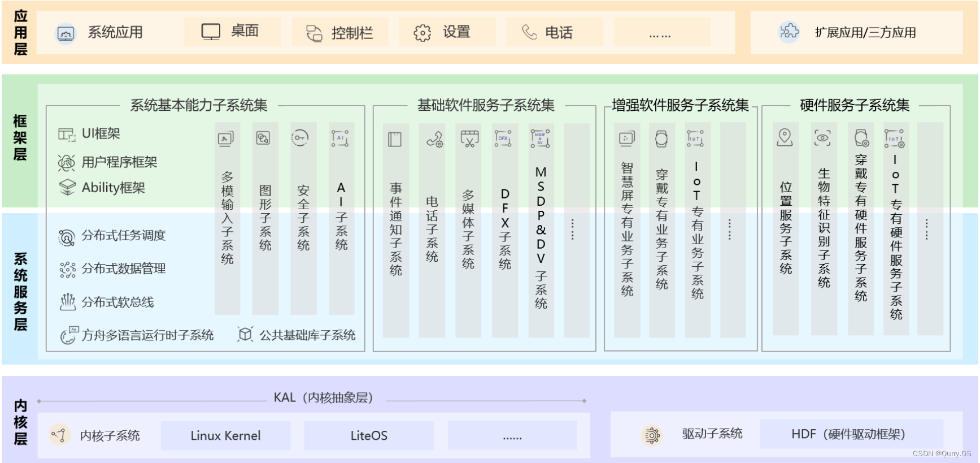Click the 位置服务子系统 vertical label

(x=786, y=228)
